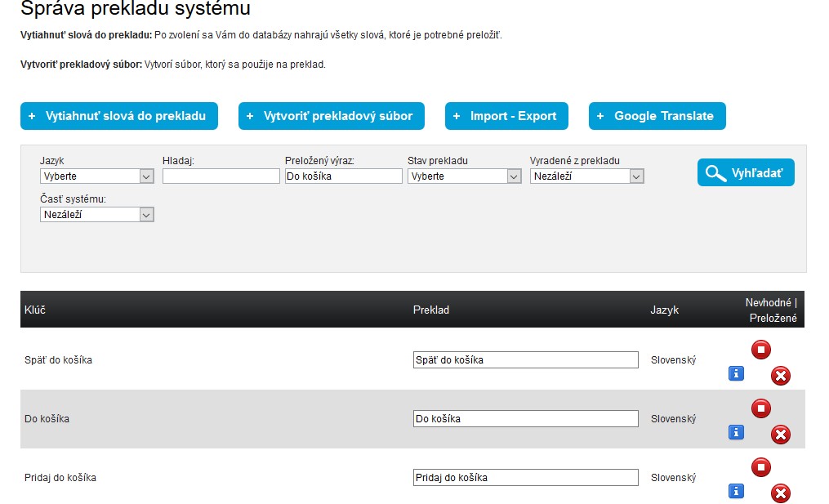Click the Preložený výraz input field
The height and width of the screenshot is (504, 829).
(343, 176)
